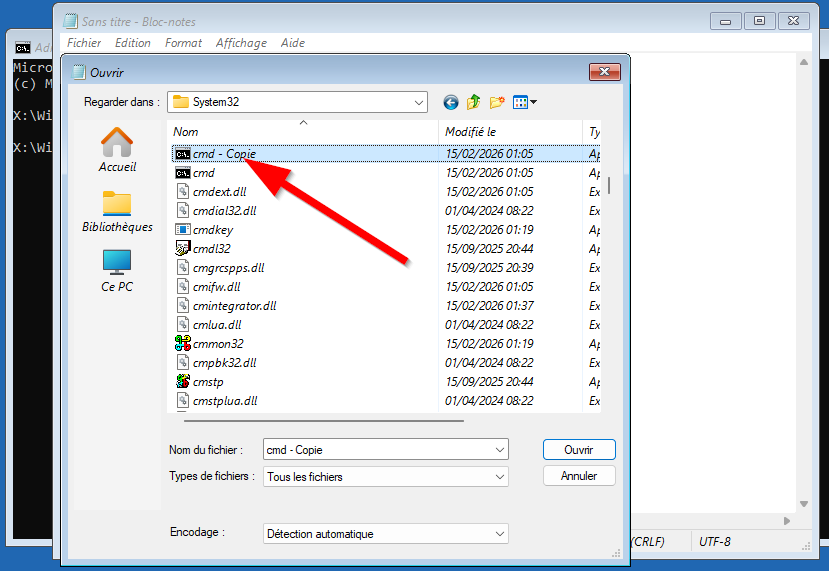This screenshot has width=829, height=571.
Task: Open the Fichier menu in Bloc-notes
Action: pyautogui.click(x=84, y=43)
